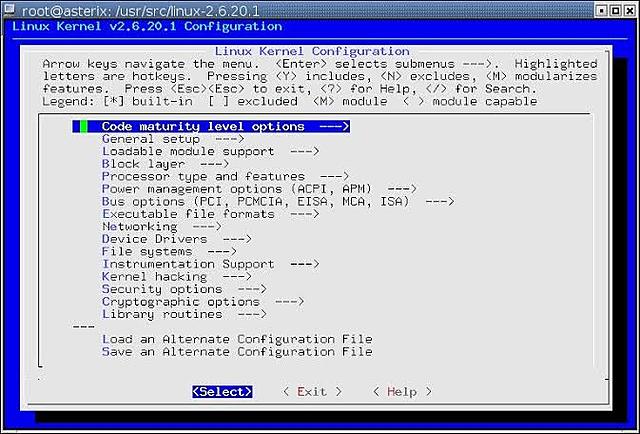The image size is (640, 434).
Task: Open Loadable module support submenu
Action: [210, 151]
